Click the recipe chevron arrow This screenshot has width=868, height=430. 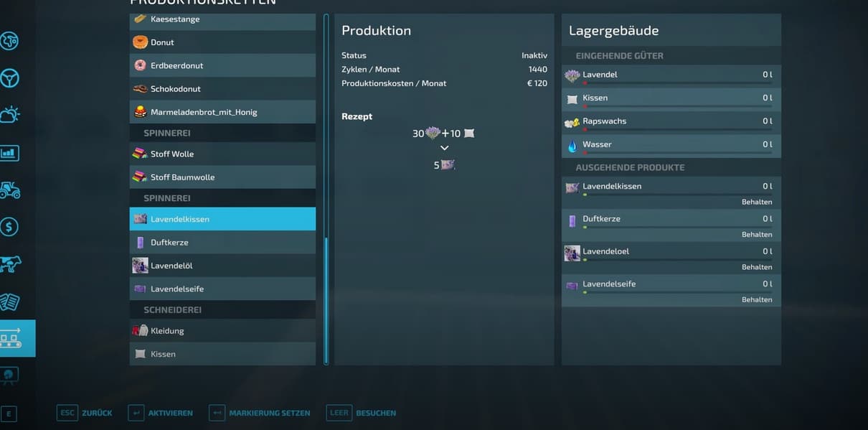click(444, 148)
